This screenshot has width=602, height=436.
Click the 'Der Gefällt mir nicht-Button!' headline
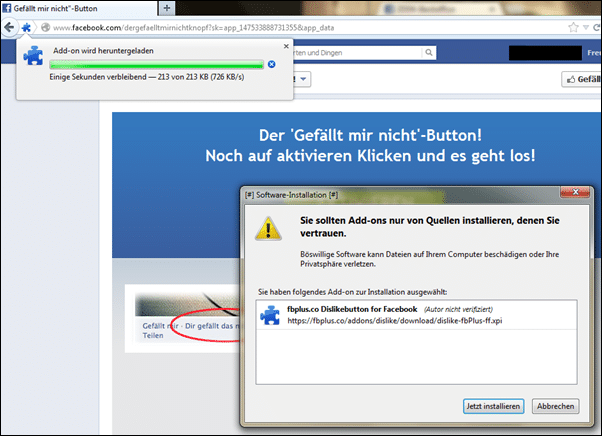tap(370, 135)
